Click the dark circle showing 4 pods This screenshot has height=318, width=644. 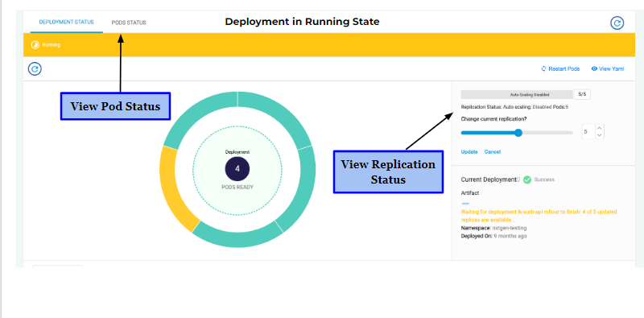237,169
